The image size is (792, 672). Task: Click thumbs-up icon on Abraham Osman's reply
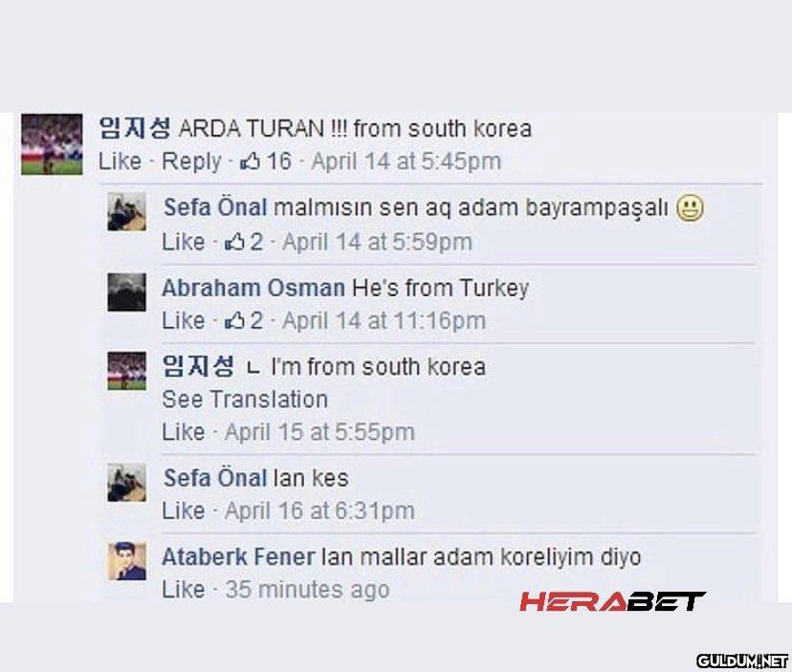pos(233,320)
